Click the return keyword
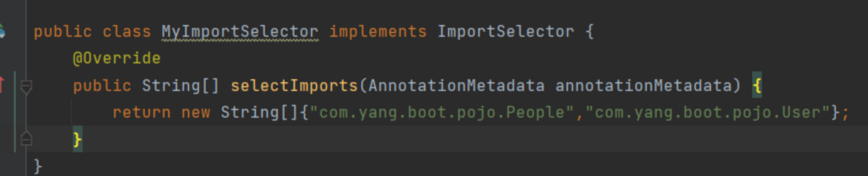The image size is (868, 176). [141, 112]
